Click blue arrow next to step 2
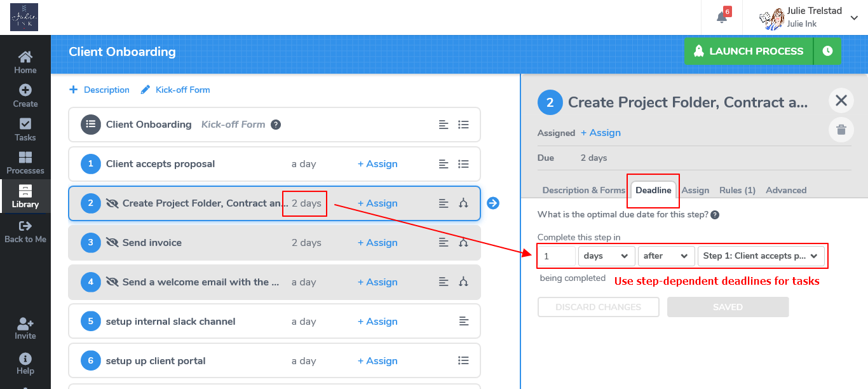Viewport: 868px width, 389px height. [x=493, y=203]
